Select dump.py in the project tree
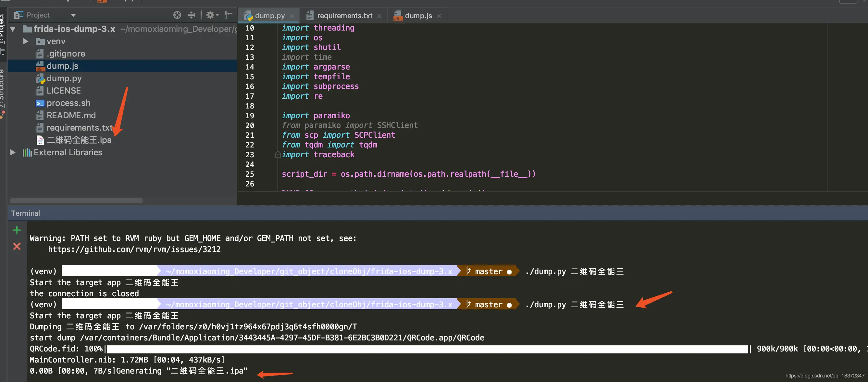 tap(64, 79)
